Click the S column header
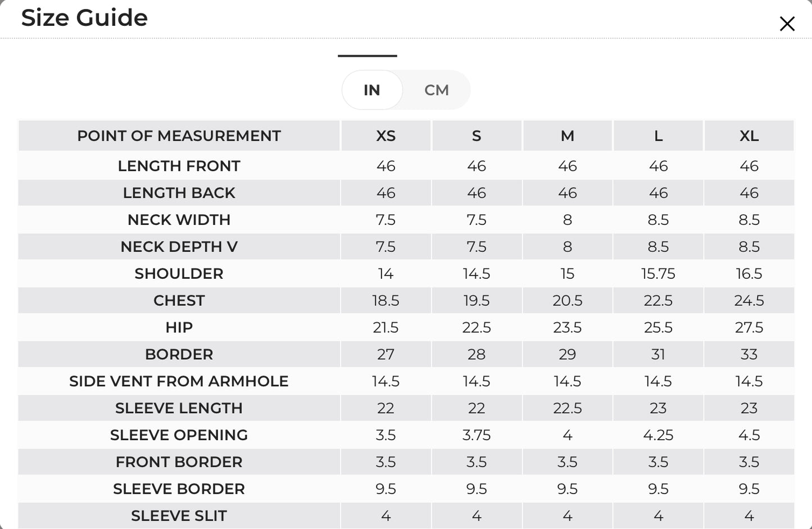Screen dimensions: 812x529 tap(477, 135)
